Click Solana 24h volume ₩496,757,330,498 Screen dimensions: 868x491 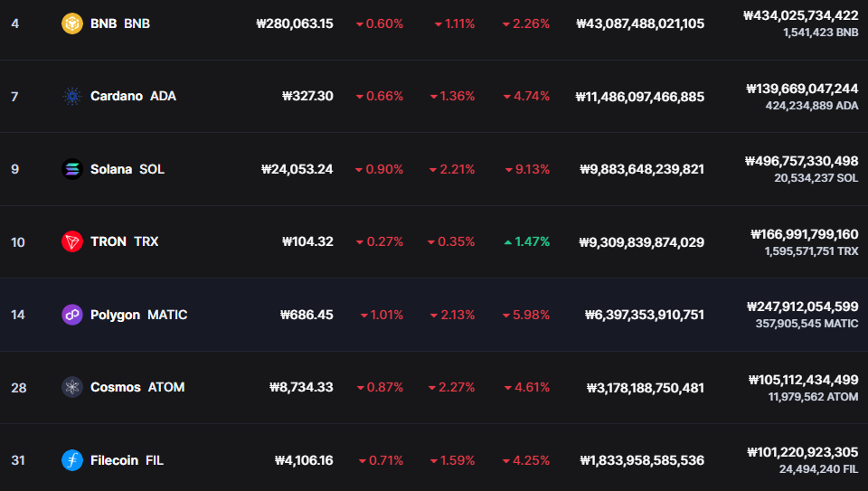(x=801, y=161)
